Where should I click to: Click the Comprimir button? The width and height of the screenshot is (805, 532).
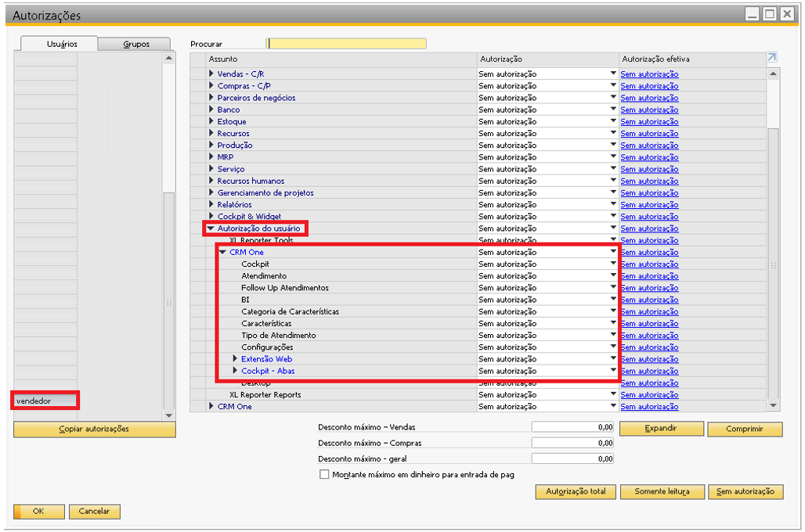pos(745,429)
